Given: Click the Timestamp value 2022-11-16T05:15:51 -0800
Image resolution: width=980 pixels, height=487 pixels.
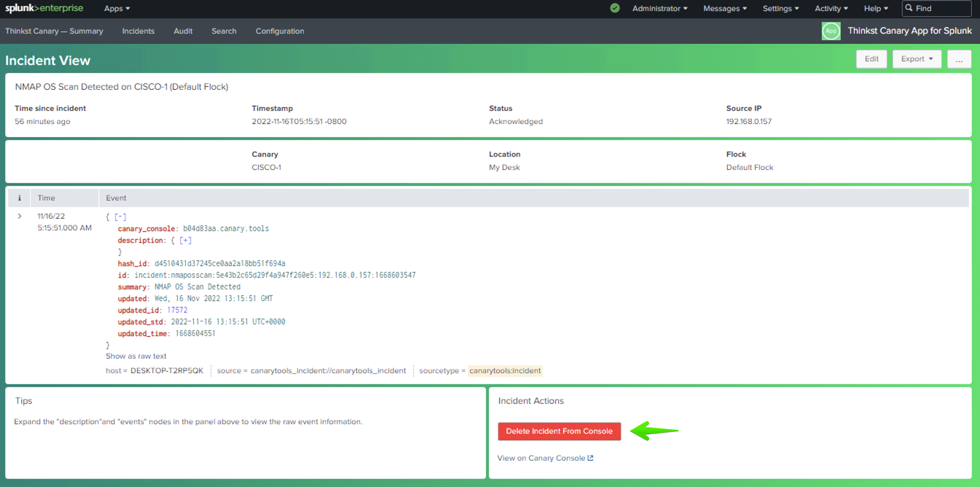Looking at the screenshot, I should (299, 121).
